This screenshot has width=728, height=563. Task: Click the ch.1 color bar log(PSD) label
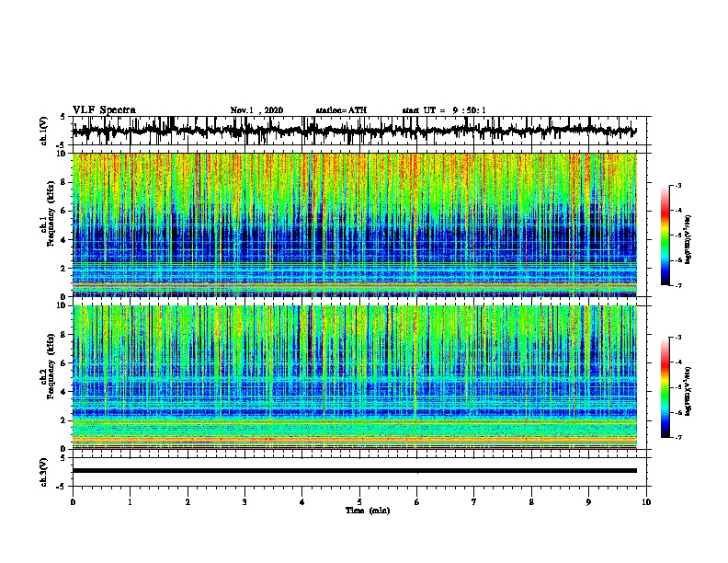[x=688, y=239]
